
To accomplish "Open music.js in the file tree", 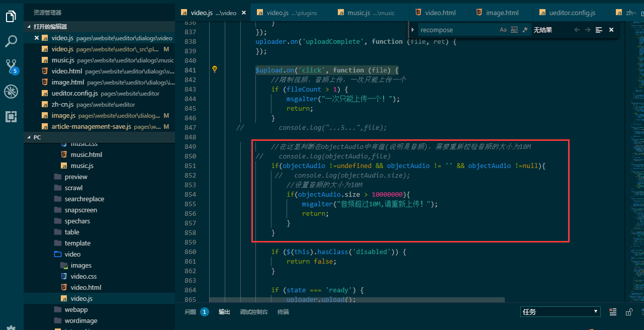I will click(82, 166).
